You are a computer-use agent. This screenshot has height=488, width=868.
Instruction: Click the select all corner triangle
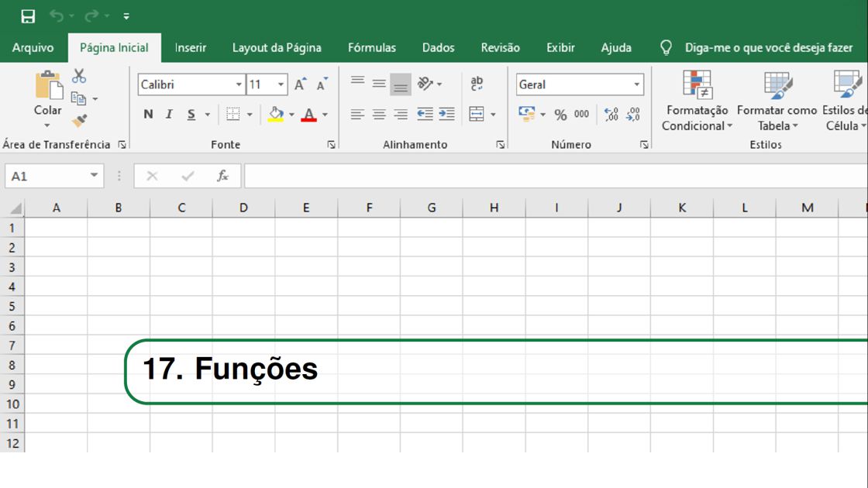(15, 208)
